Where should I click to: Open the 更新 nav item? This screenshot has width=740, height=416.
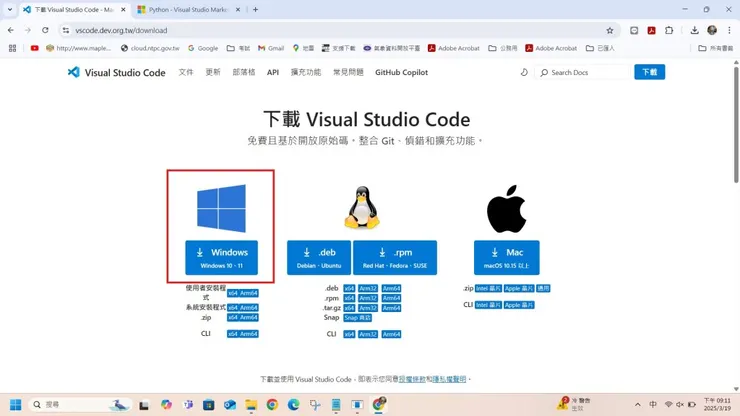point(213,72)
